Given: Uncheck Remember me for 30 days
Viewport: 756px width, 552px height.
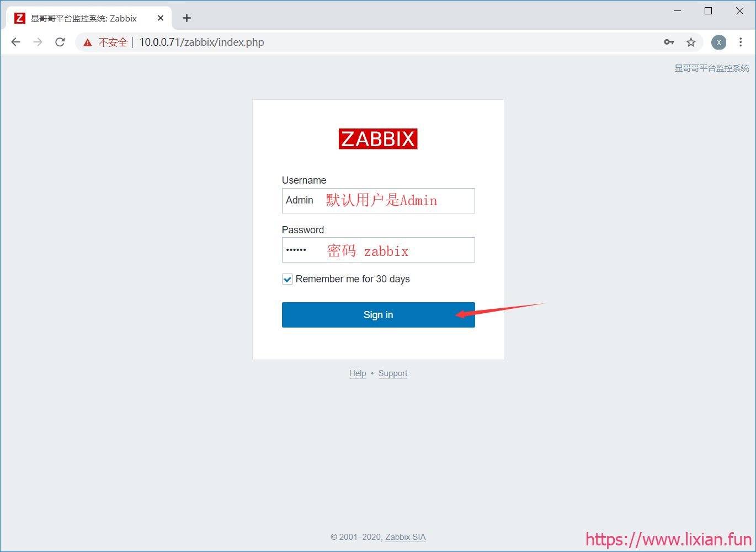Looking at the screenshot, I should coord(288,279).
